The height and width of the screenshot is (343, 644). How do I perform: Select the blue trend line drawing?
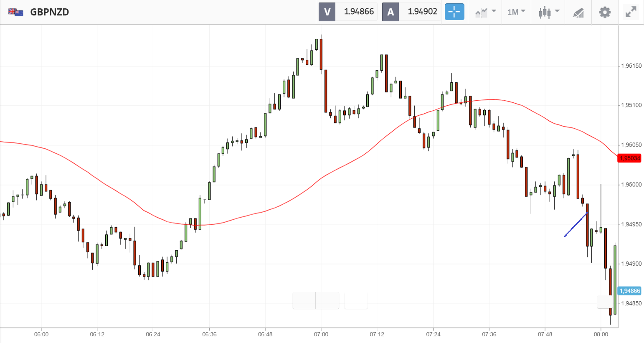tap(576, 225)
